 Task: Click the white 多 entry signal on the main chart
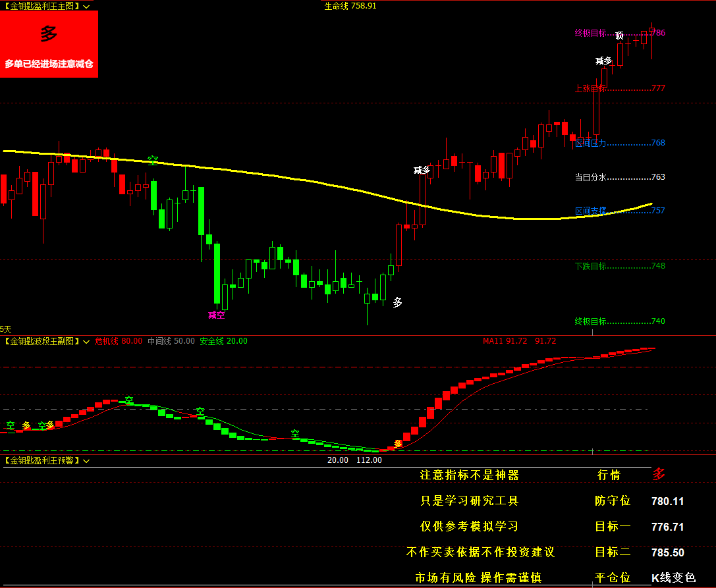tap(397, 302)
